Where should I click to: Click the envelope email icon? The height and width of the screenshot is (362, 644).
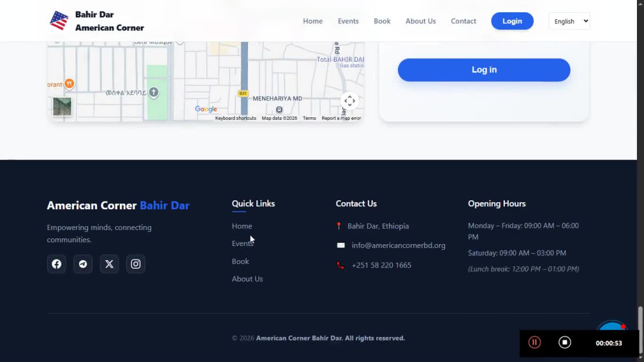(341, 245)
